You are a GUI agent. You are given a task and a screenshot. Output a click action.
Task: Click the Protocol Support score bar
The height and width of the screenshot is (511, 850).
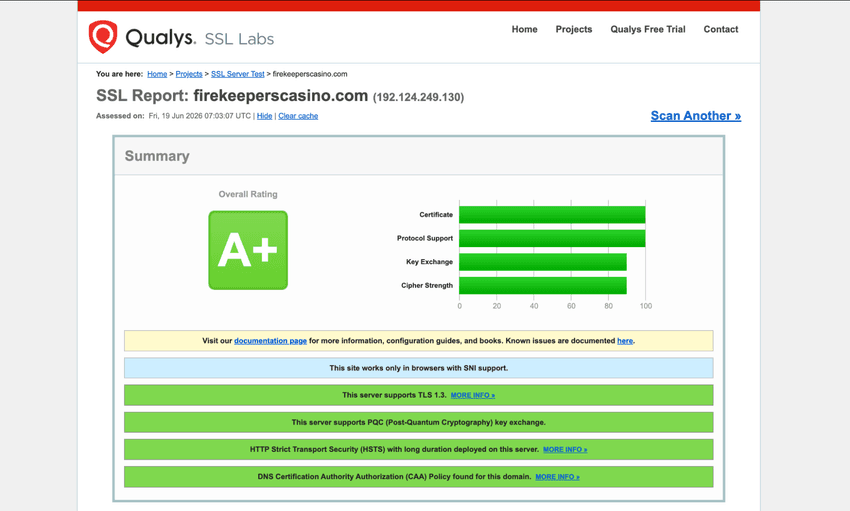click(x=552, y=238)
